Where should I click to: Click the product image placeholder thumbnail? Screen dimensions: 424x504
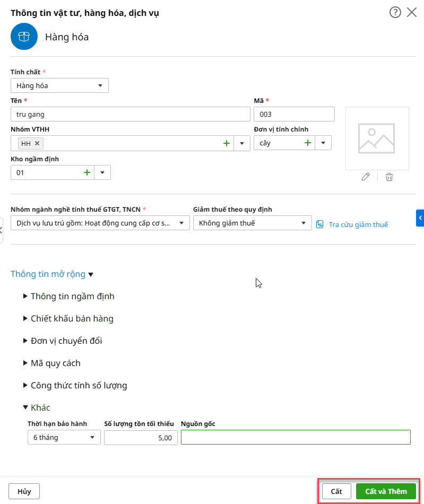[x=377, y=138]
